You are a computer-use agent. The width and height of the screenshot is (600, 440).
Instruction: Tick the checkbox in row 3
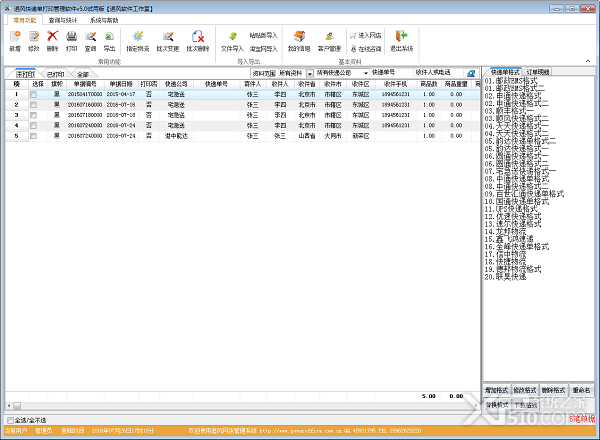pyautogui.click(x=34, y=115)
